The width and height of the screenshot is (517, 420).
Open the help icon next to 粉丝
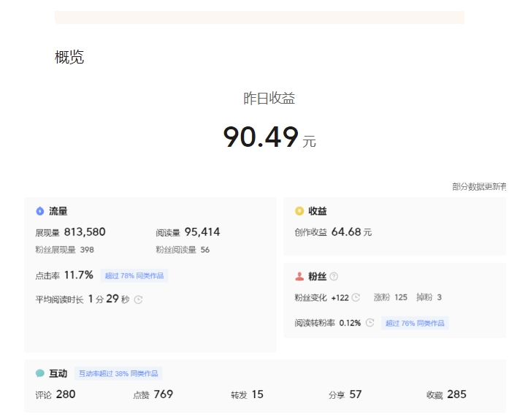(334, 276)
